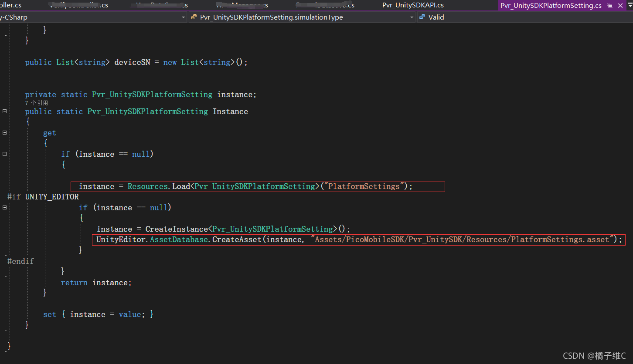Click the '#if UNITY_EDITOR' directive
Screen dimensions: 633x364
(x=43, y=197)
